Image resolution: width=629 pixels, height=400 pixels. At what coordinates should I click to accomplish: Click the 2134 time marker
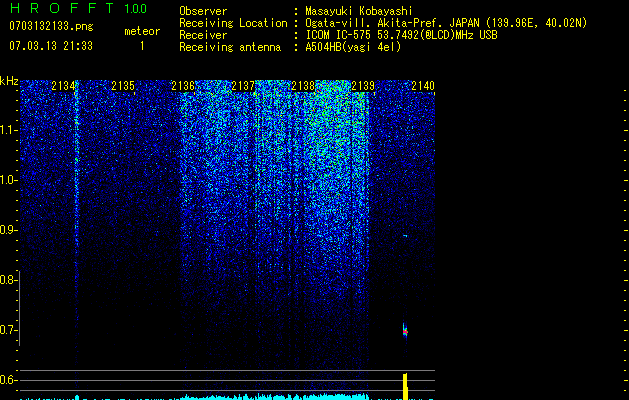[x=63, y=86]
